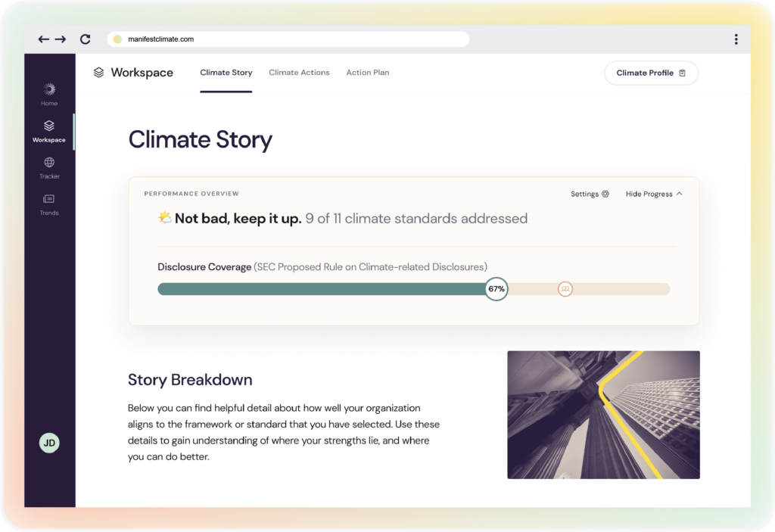775x532 pixels.
Task: Click the Workspace logo icon in header
Action: click(99, 72)
